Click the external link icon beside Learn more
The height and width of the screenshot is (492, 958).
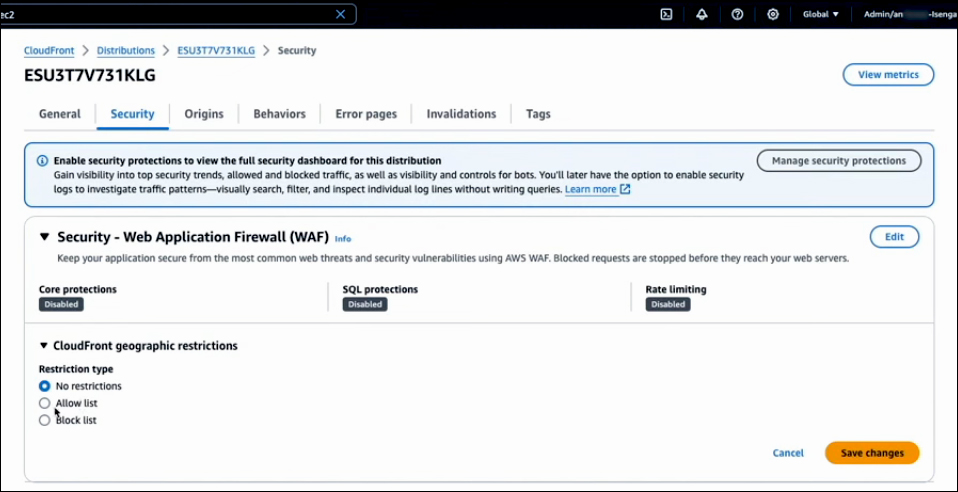625,189
